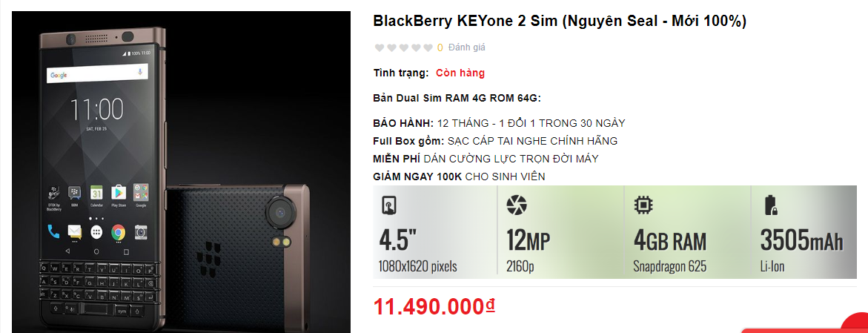Click the Còn hàng stock status

click(x=460, y=73)
